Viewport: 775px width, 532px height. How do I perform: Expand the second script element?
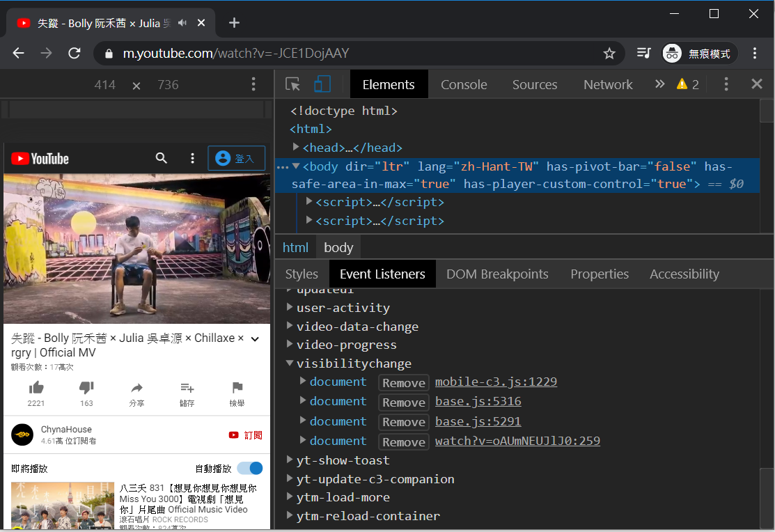pyautogui.click(x=309, y=220)
